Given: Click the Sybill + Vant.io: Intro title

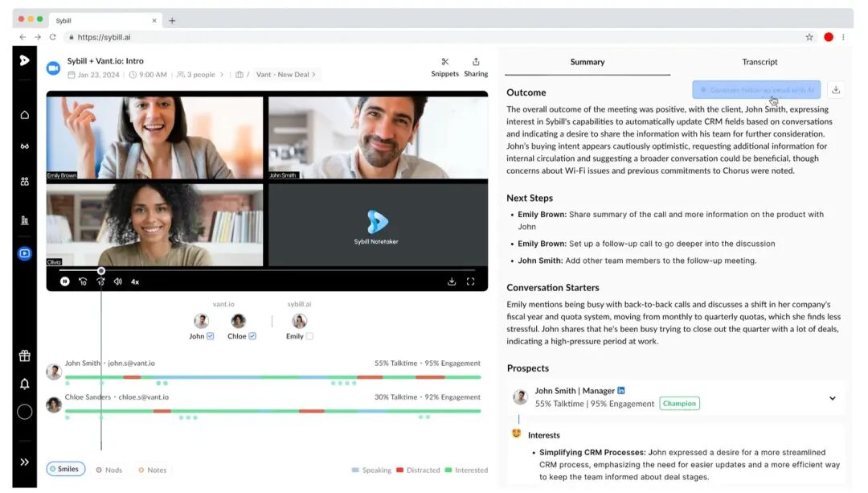Looking at the screenshot, I should pos(105,61).
